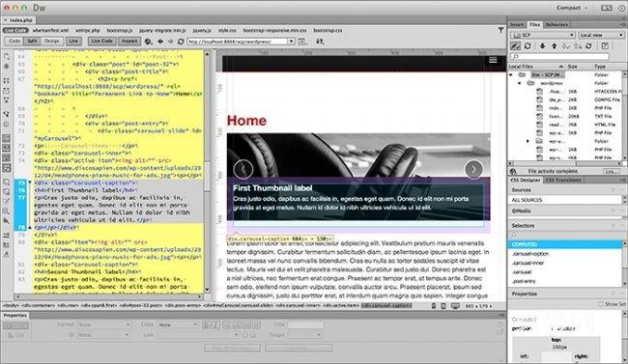628x364 pixels.
Task: Toggle the Inspect mode button
Action: pos(129,41)
